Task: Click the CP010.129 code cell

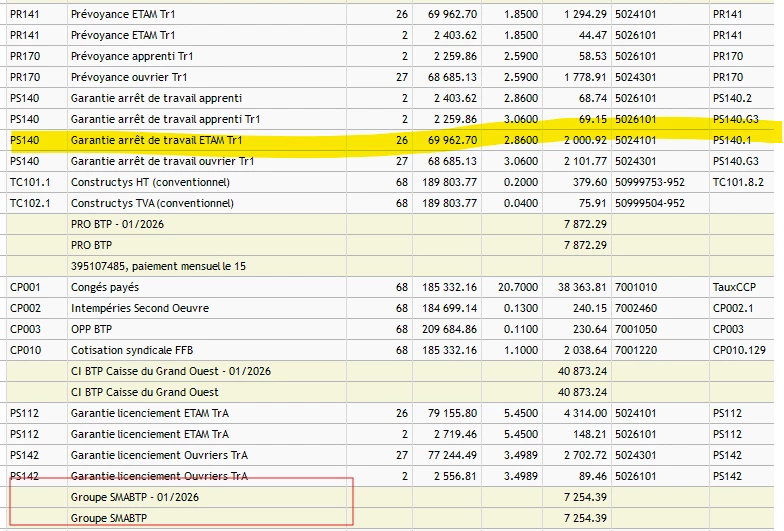Action: [x=739, y=351]
